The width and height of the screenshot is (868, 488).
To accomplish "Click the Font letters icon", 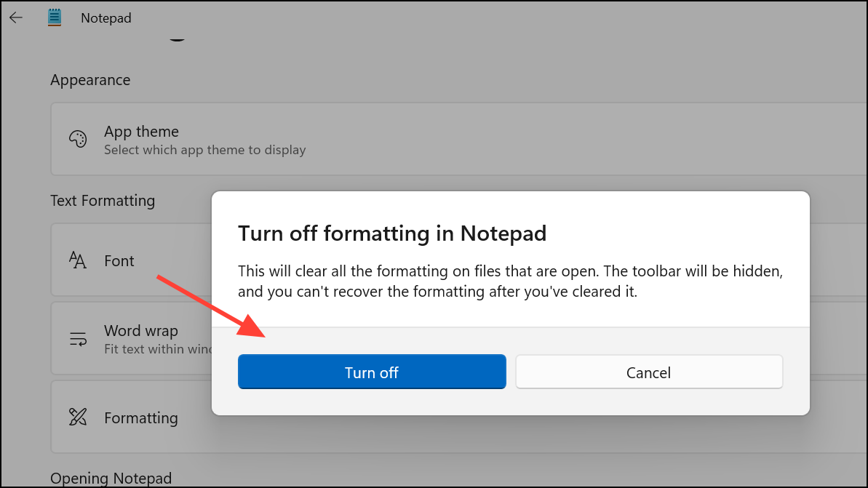I will (x=77, y=260).
